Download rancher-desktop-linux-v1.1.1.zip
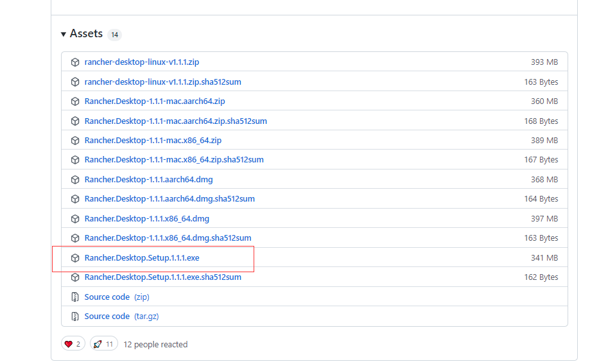 tap(142, 62)
